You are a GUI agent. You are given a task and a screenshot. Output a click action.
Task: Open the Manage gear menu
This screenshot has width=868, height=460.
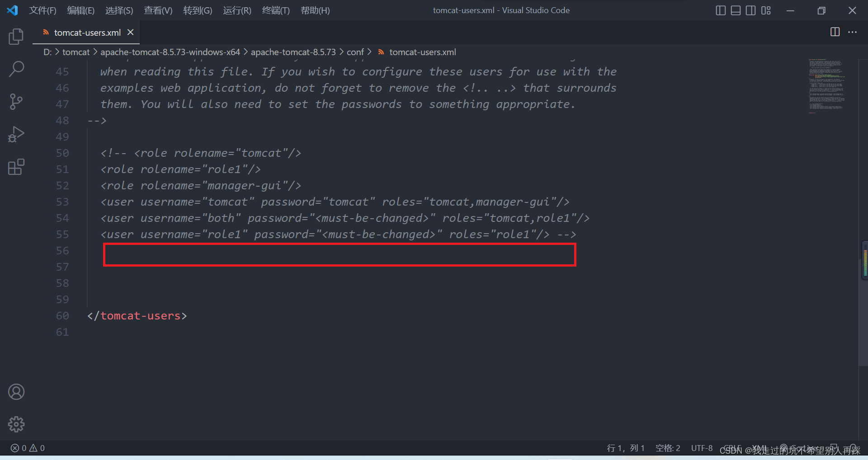pos(16,424)
